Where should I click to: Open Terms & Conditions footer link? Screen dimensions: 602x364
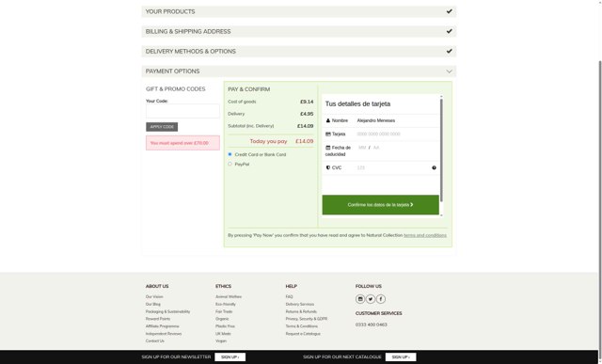point(301,326)
